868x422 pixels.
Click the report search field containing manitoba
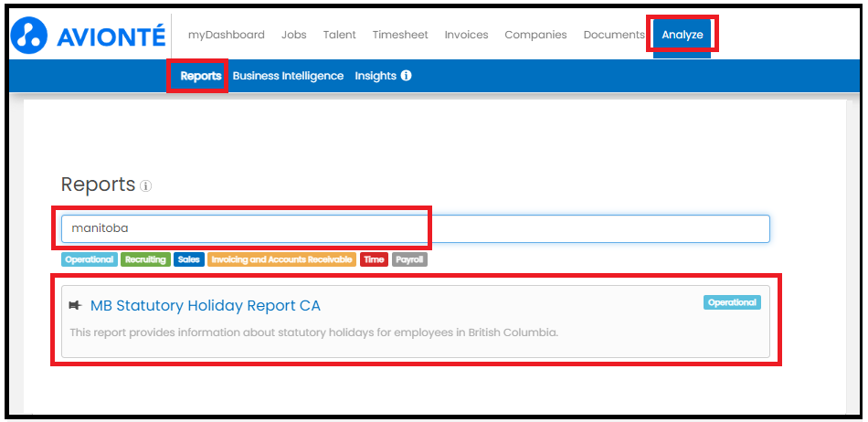415,228
